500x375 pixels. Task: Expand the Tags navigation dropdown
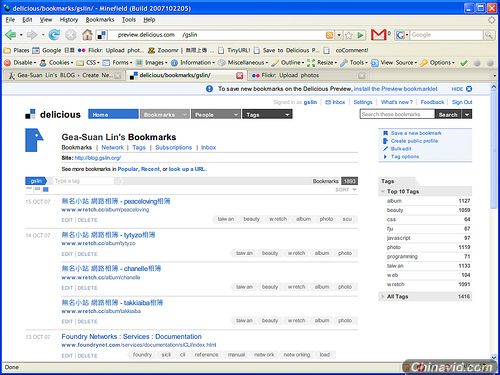click(x=287, y=115)
